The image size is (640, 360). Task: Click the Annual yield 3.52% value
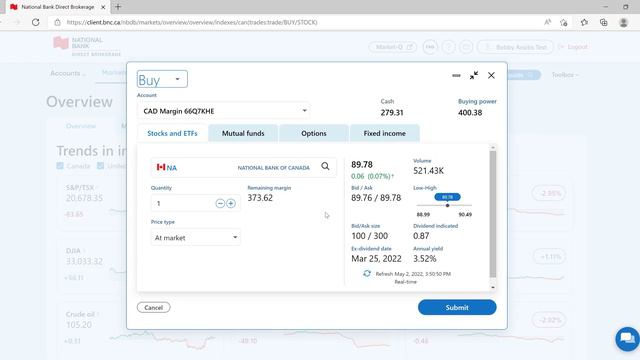[424, 258]
